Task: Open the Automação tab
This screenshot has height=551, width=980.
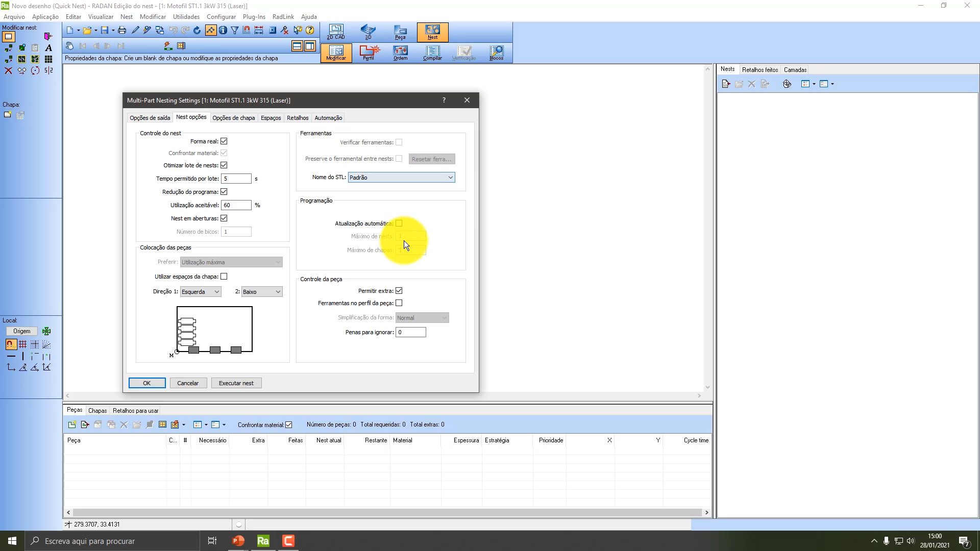Action: 328,118
